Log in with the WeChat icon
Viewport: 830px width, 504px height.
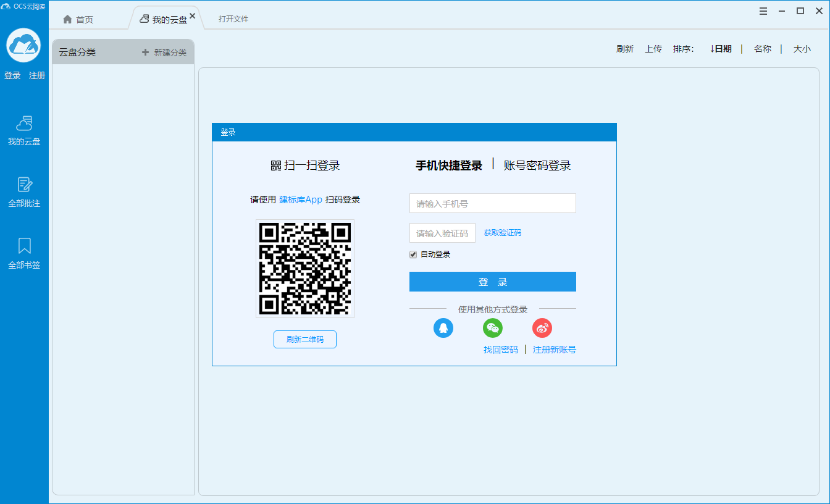(493, 328)
